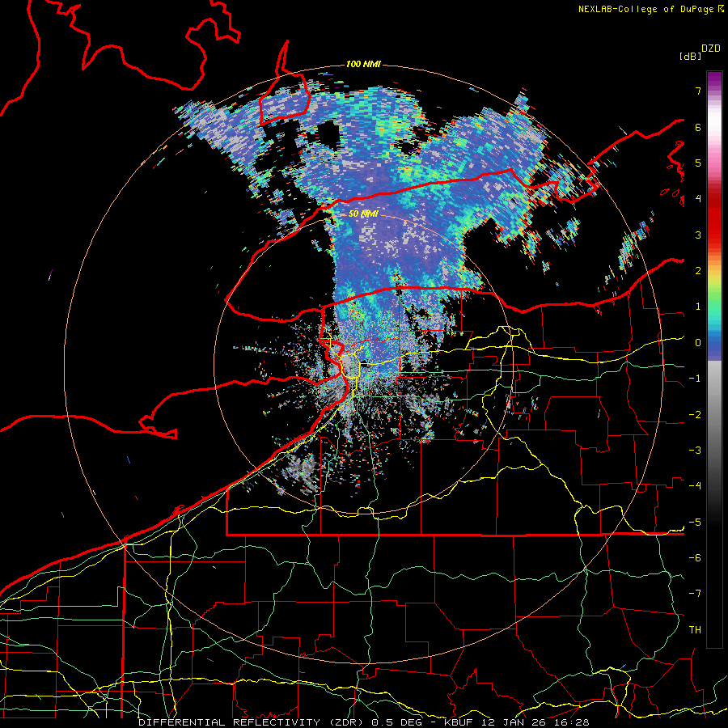Click the -1 dB label on the color scale

[x=695, y=379]
